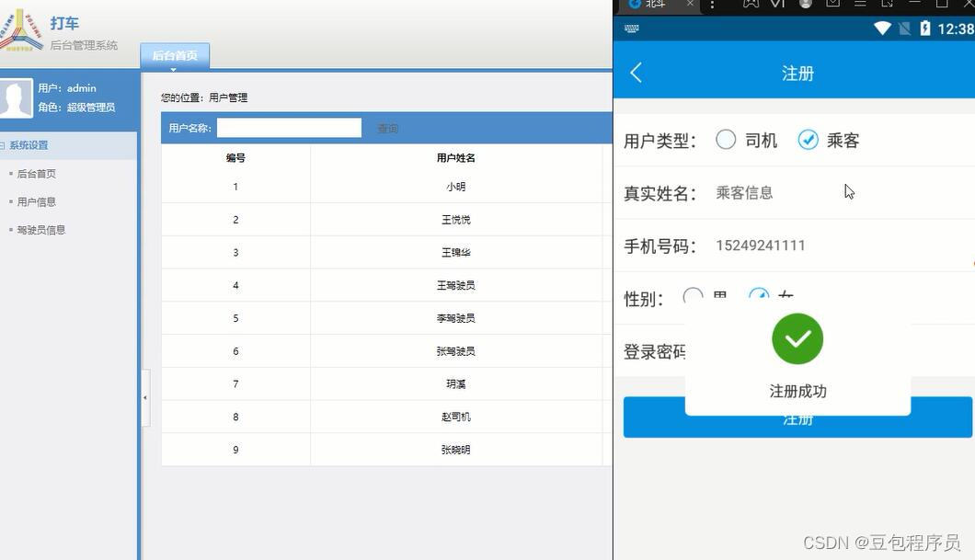
Task: Click the green checkmark success icon
Action: (x=797, y=338)
